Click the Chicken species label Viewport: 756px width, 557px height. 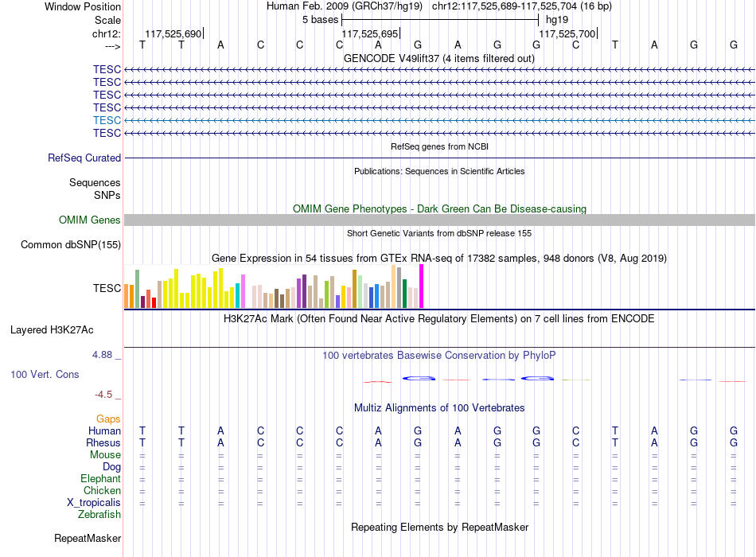click(102, 490)
